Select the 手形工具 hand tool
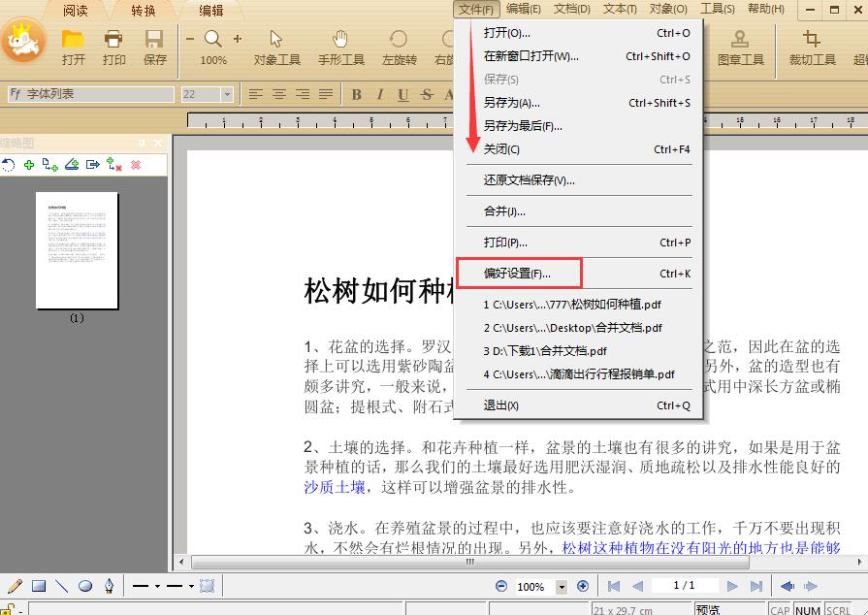The height and width of the screenshot is (615, 868). tap(340, 40)
